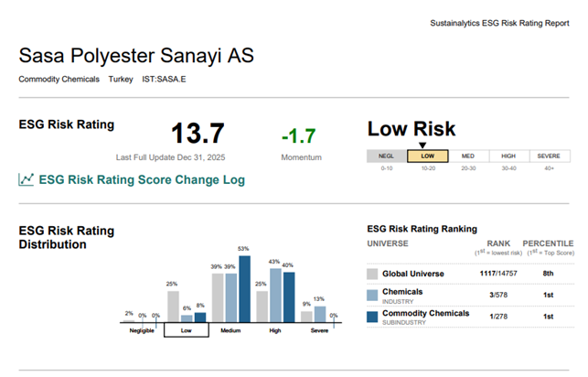
Task: Click the black triangle marker above LOW
Action: (422, 144)
